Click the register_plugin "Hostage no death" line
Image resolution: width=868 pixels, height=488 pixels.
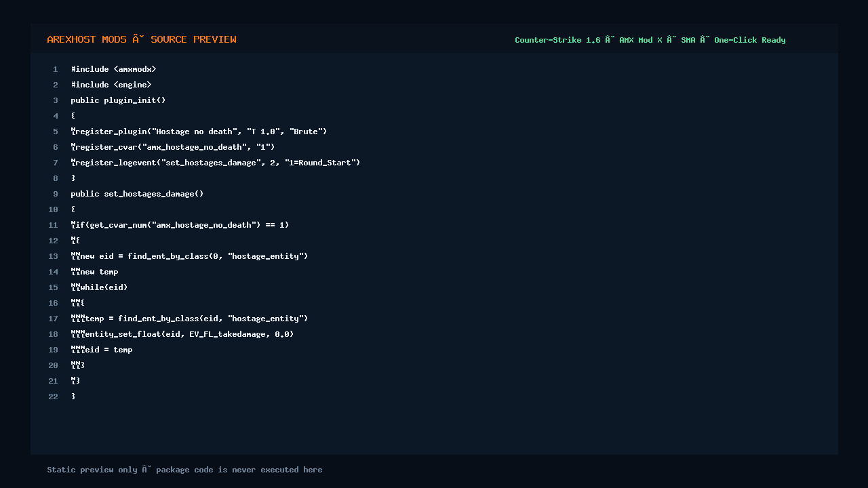tap(199, 131)
